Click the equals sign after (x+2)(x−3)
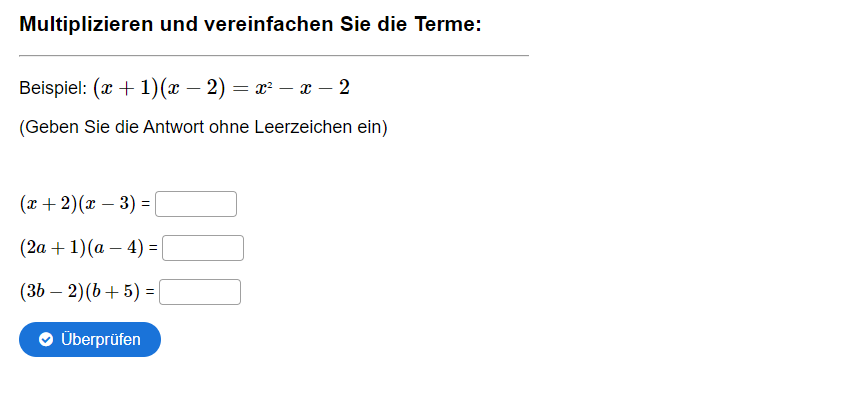Image resolution: width=864 pixels, height=410 pixels. point(145,205)
